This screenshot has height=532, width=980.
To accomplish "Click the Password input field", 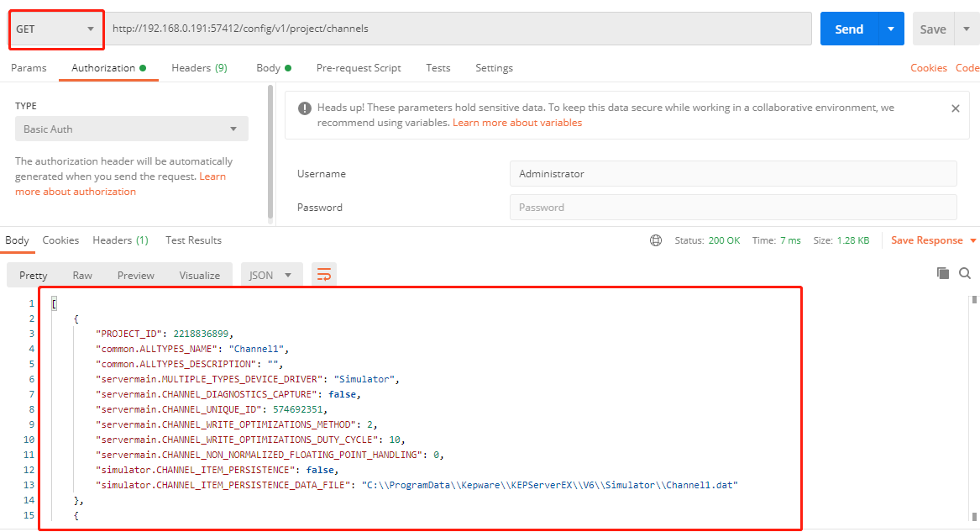I will click(x=733, y=208).
